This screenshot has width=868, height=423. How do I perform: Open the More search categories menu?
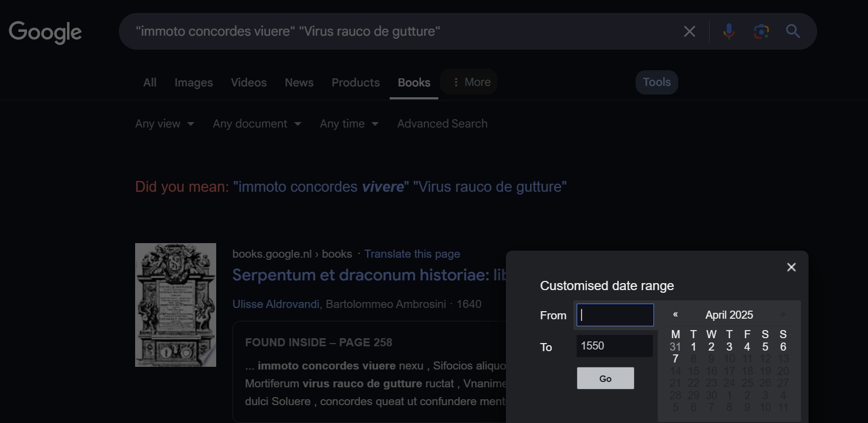[469, 82]
